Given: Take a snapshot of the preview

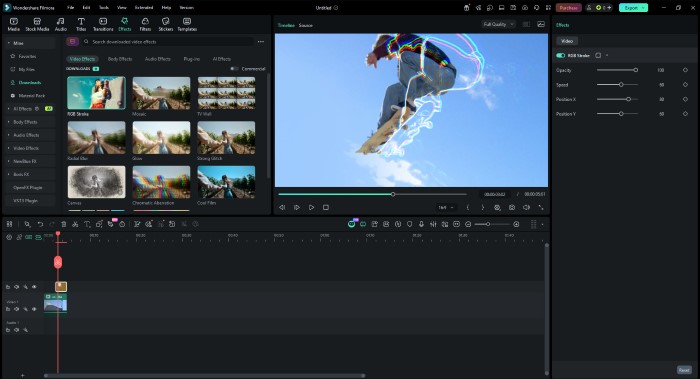Looking at the screenshot, I should [x=512, y=208].
